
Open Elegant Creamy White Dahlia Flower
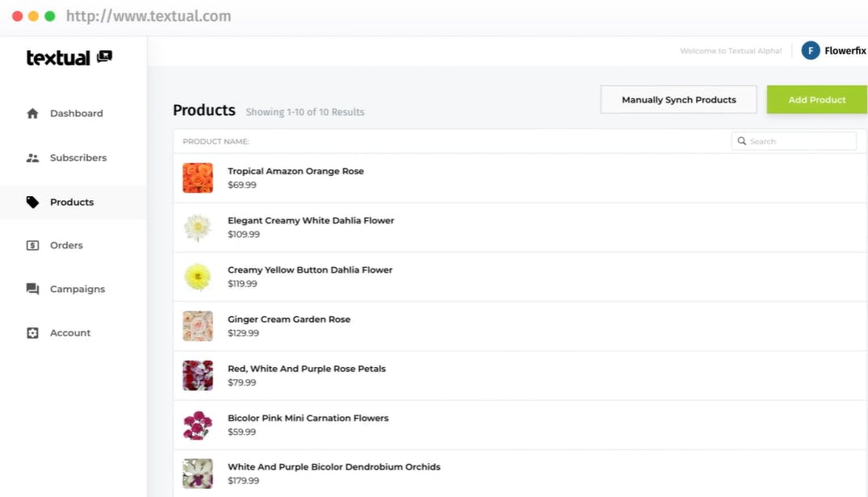pos(311,221)
